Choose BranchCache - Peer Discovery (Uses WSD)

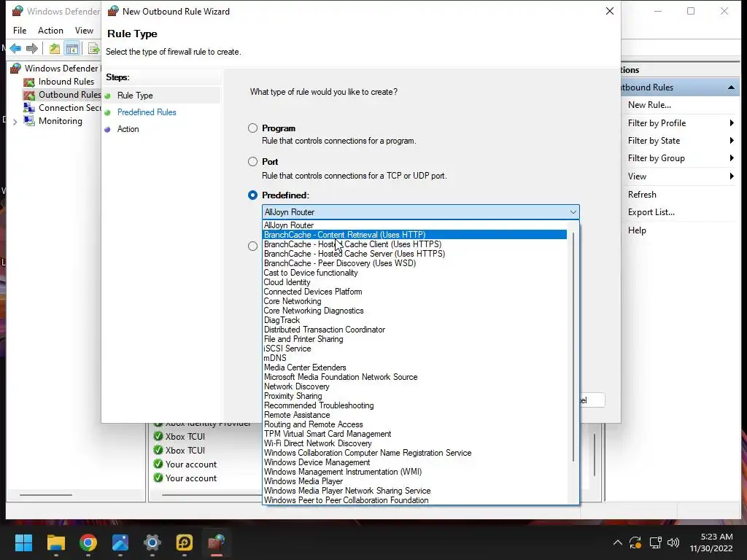(x=415, y=263)
